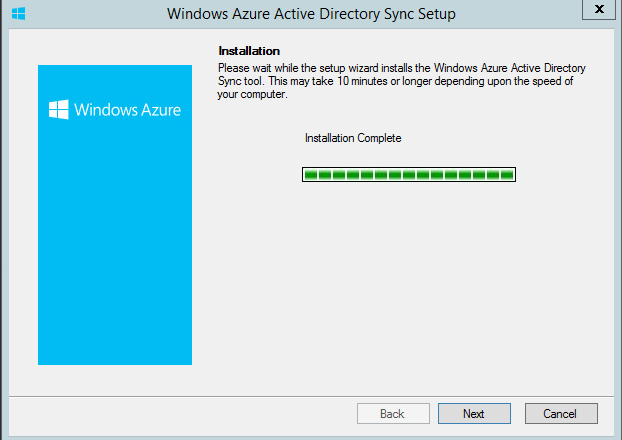Cancel the setup wizard
The image size is (622, 440).
[x=561, y=413]
